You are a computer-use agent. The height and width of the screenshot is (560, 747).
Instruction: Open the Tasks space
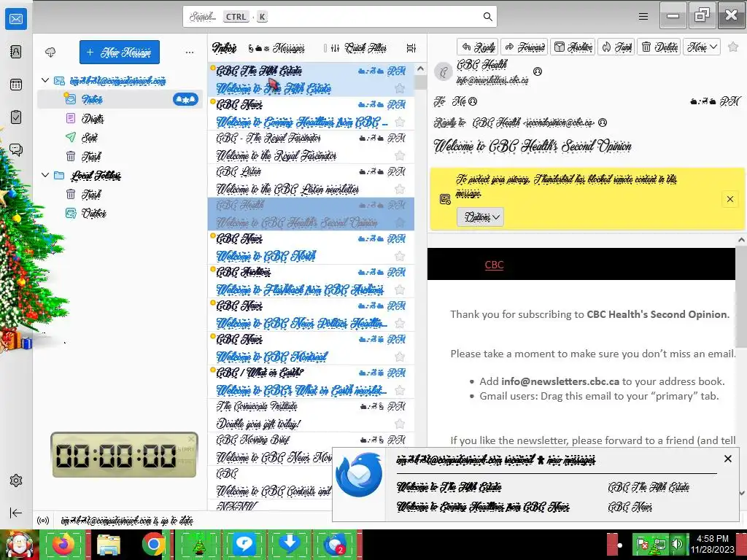click(16, 117)
